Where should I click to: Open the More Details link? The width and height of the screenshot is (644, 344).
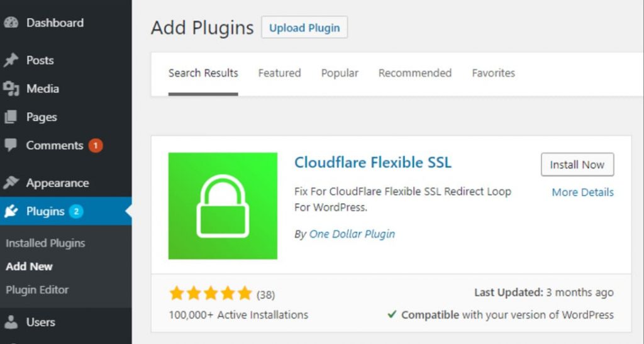pos(582,192)
